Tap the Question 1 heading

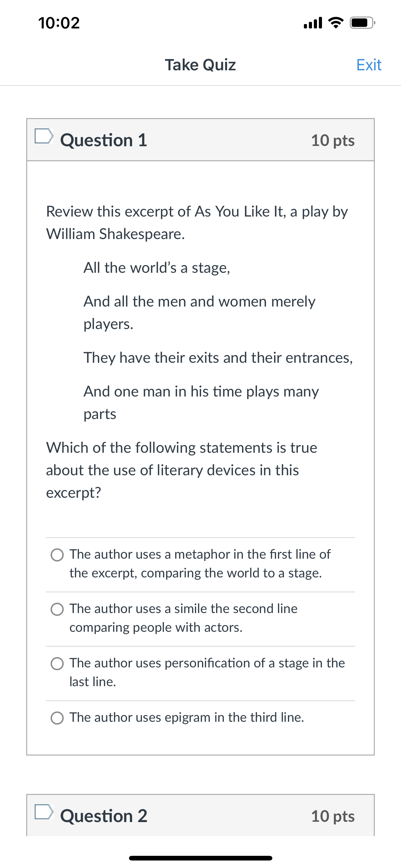104,140
